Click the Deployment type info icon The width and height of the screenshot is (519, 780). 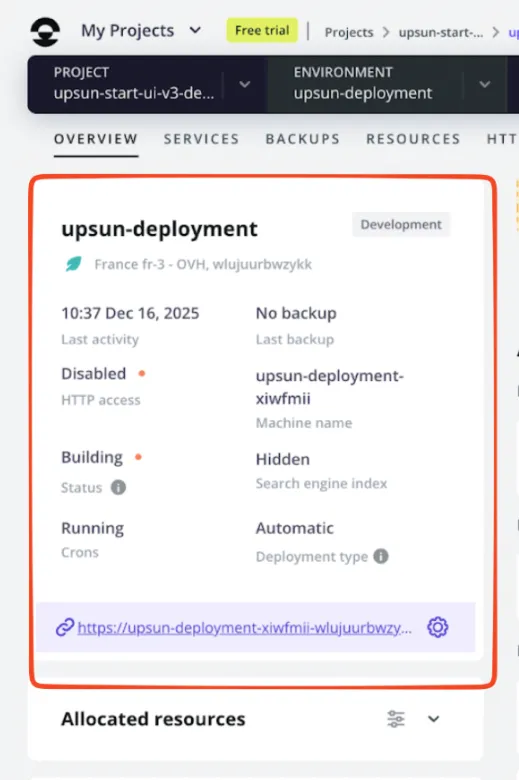[381, 556]
